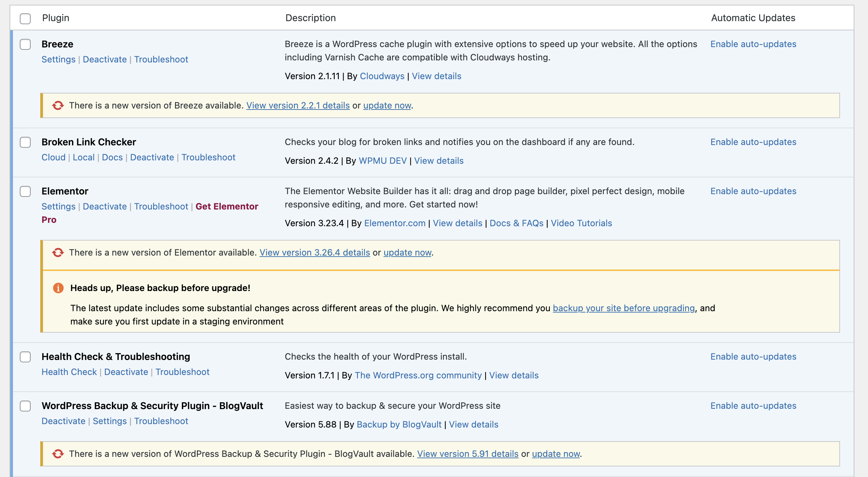Select the Broken Link Checker checkbox

(25, 142)
